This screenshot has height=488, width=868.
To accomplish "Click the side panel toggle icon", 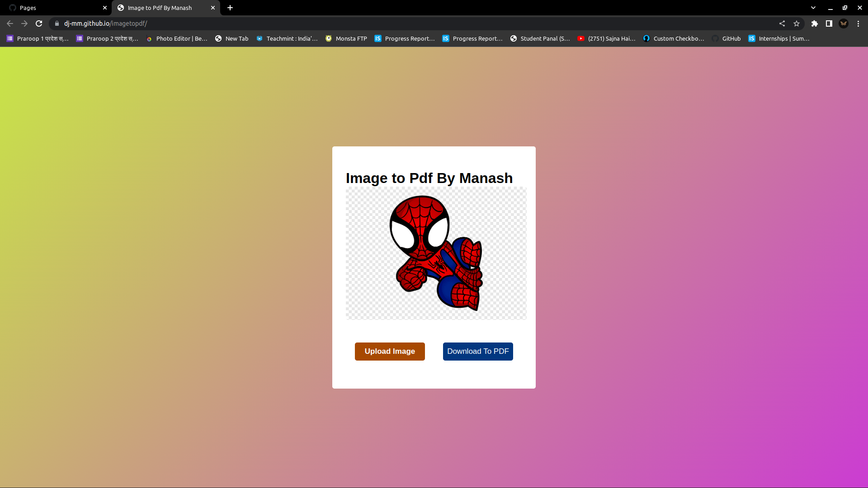I will tap(829, 23).
